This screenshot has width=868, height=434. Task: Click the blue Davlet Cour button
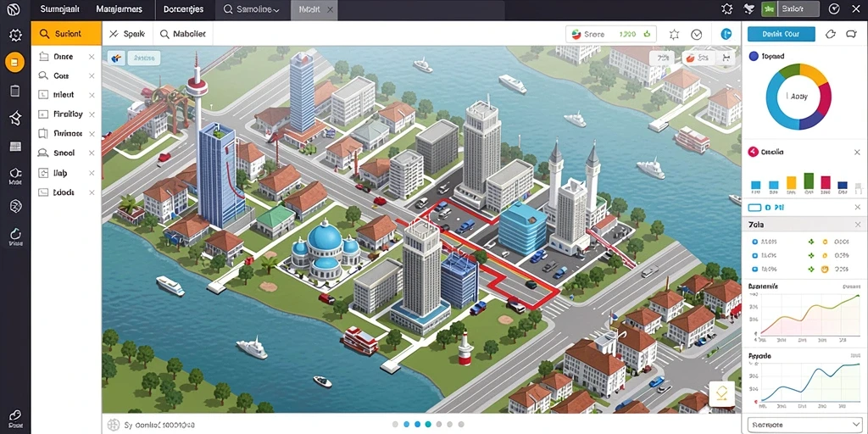coord(781,34)
